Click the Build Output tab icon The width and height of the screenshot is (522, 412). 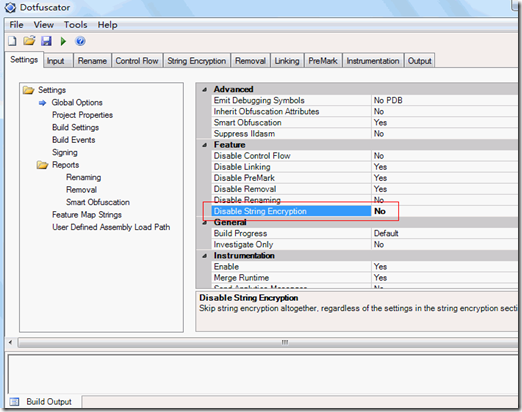pyautogui.click(x=14, y=402)
